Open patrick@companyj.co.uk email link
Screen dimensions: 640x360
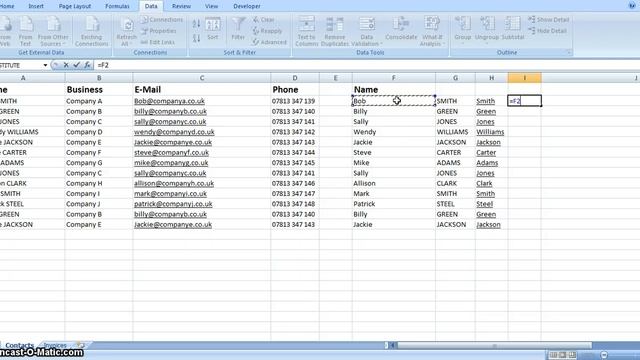[173, 204]
